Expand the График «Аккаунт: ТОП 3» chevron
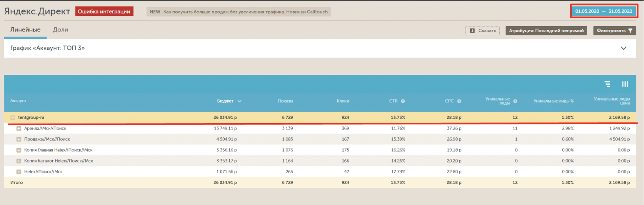Screen dimensions: 644x205 [623, 48]
